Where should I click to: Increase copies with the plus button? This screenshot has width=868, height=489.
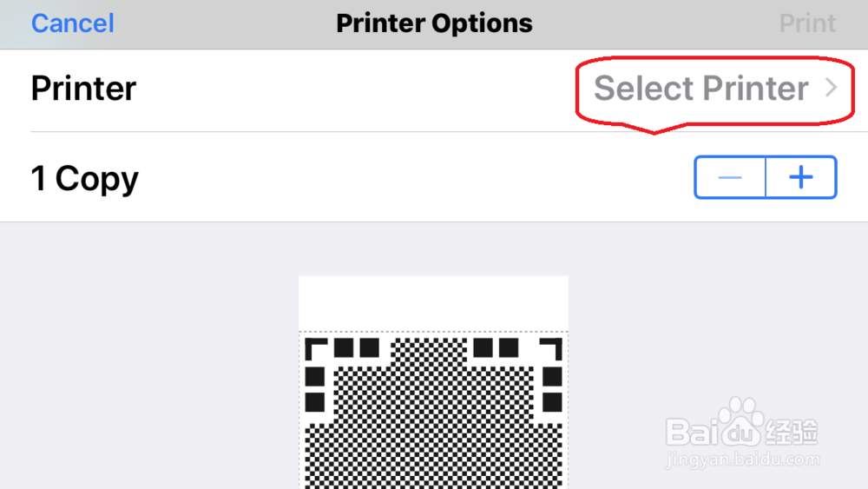pyautogui.click(x=801, y=177)
